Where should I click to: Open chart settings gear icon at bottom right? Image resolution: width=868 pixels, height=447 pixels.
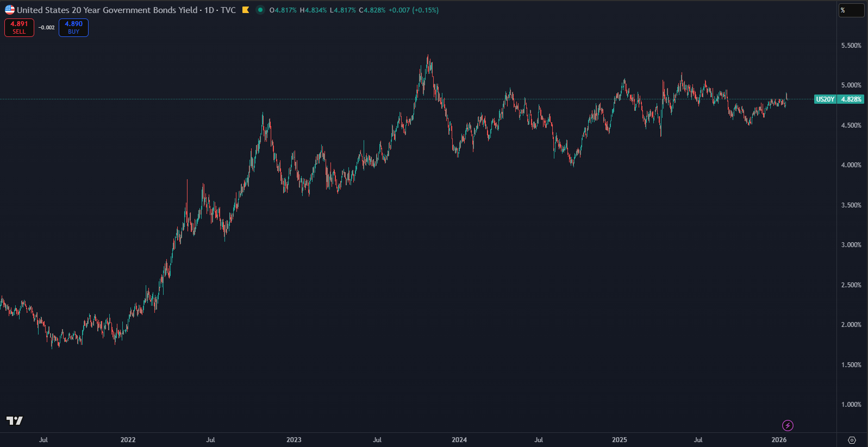852,440
